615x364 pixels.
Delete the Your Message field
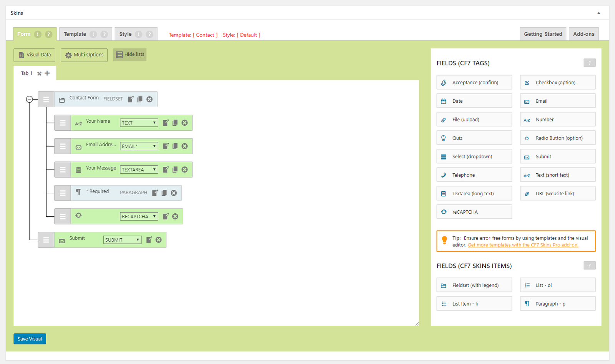tap(184, 170)
